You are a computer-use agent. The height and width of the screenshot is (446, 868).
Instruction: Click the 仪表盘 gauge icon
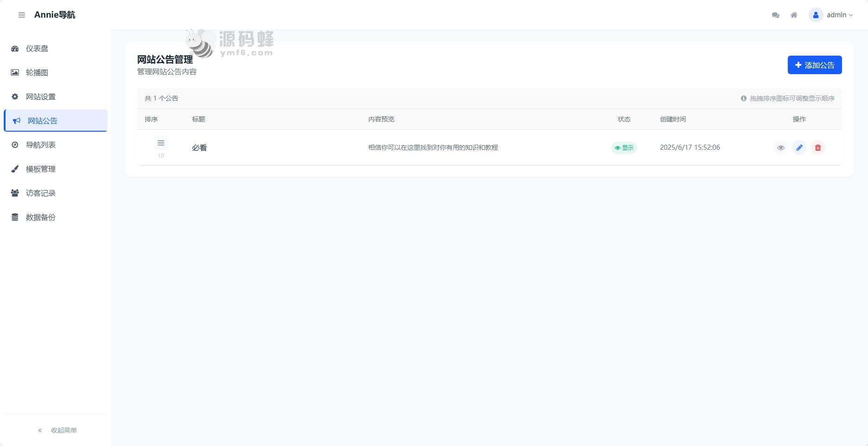pyautogui.click(x=15, y=48)
